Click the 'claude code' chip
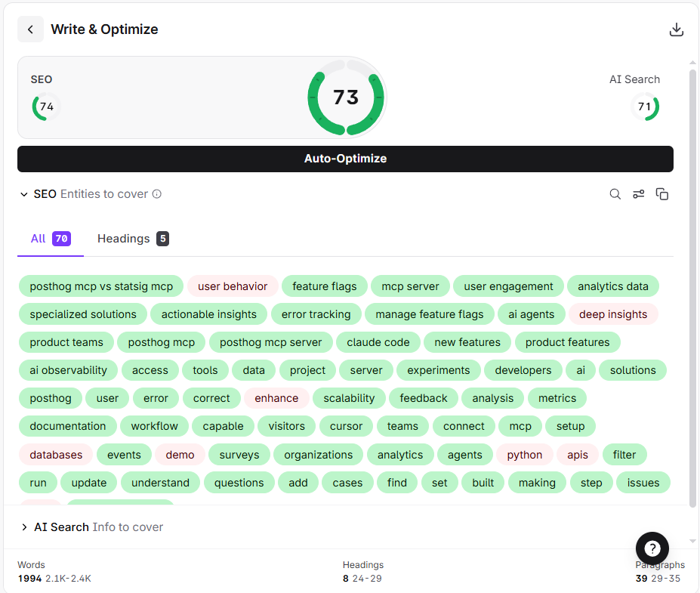Image resolution: width=700 pixels, height=593 pixels. (378, 342)
